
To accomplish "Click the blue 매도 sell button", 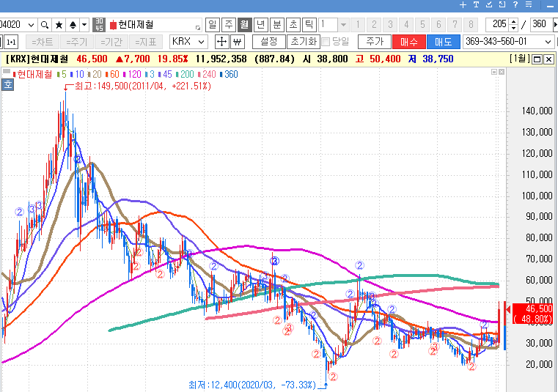I will point(444,42).
